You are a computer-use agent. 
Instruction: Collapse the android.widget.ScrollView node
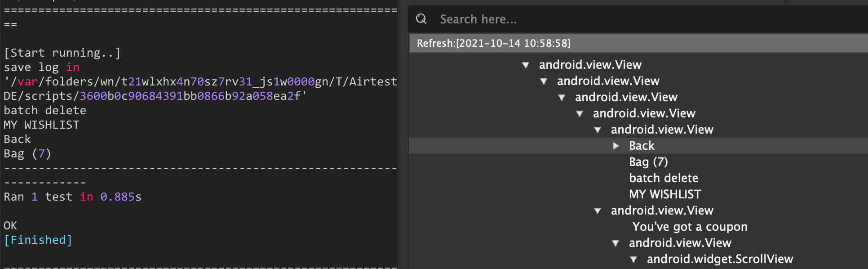(x=633, y=260)
